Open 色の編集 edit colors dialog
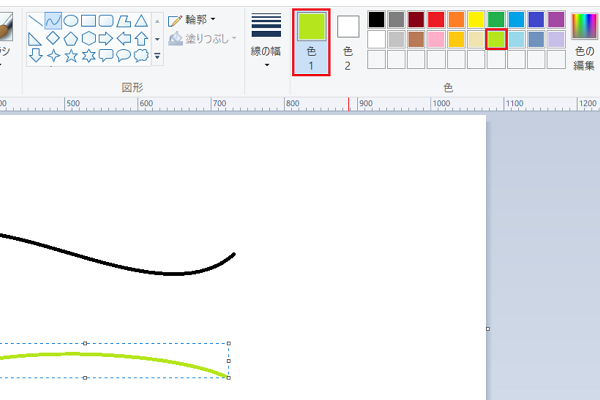Screen dimensions: 600x400 tap(584, 42)
